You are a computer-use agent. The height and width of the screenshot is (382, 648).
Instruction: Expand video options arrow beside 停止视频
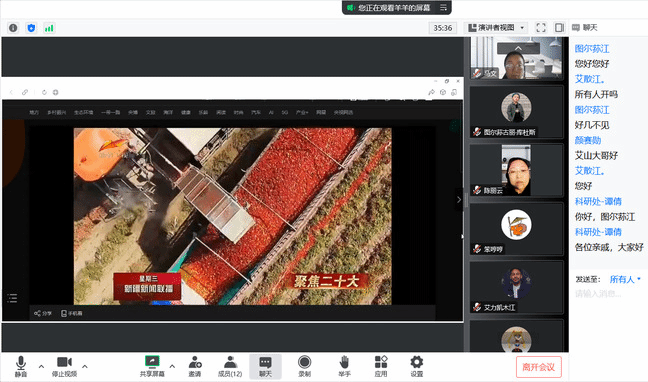point(85,366)
